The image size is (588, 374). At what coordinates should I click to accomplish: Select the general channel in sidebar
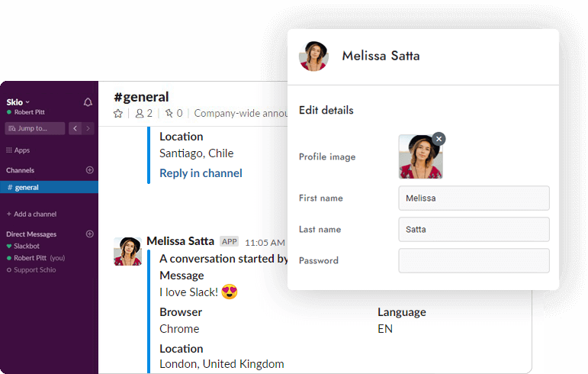coord(27,187)
